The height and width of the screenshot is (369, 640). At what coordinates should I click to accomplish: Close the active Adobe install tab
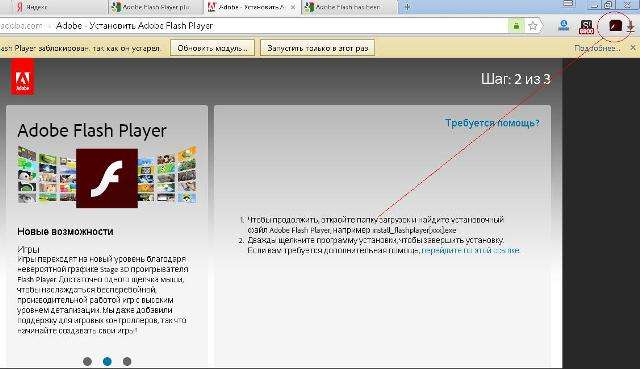[293, 7]
